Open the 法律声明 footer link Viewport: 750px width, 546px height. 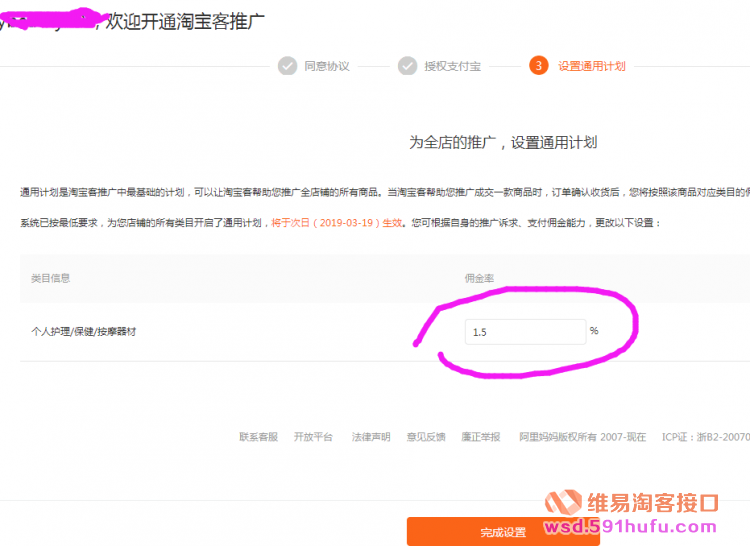coord(371,437)
